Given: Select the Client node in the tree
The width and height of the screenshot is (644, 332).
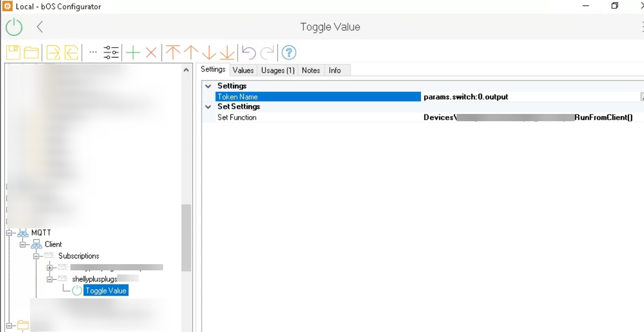Looking at the screenshot, I should [53, 244].
